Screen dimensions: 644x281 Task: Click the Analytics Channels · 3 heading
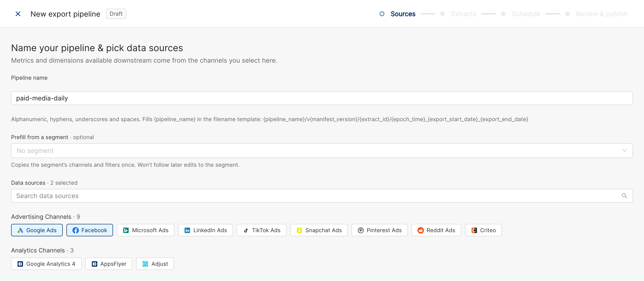click(42, 250)
